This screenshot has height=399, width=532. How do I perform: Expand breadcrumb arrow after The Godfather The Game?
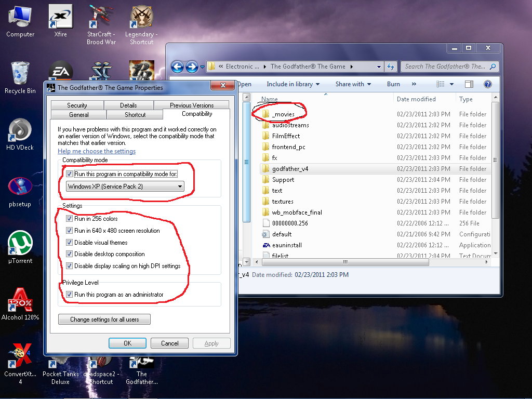tap(352, 67)
